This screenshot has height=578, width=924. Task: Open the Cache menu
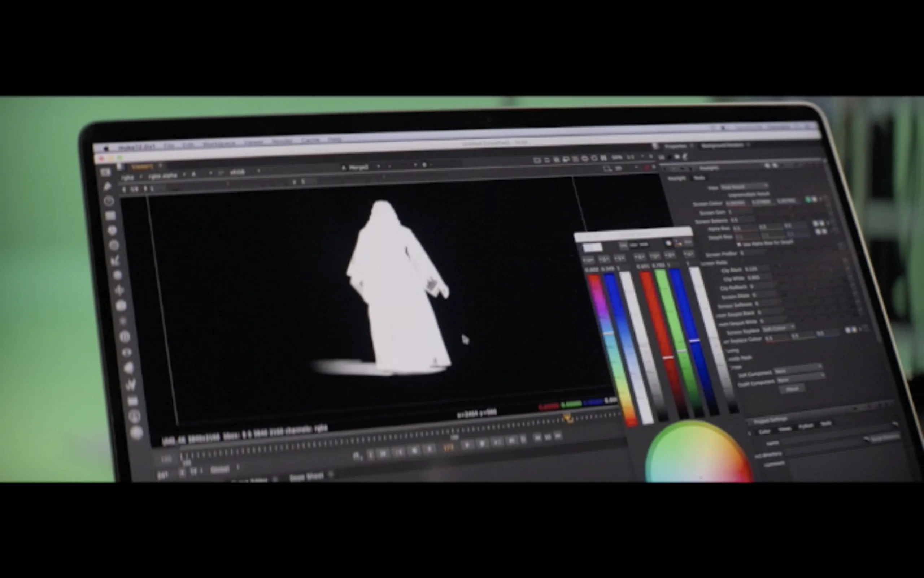[310, 141]
